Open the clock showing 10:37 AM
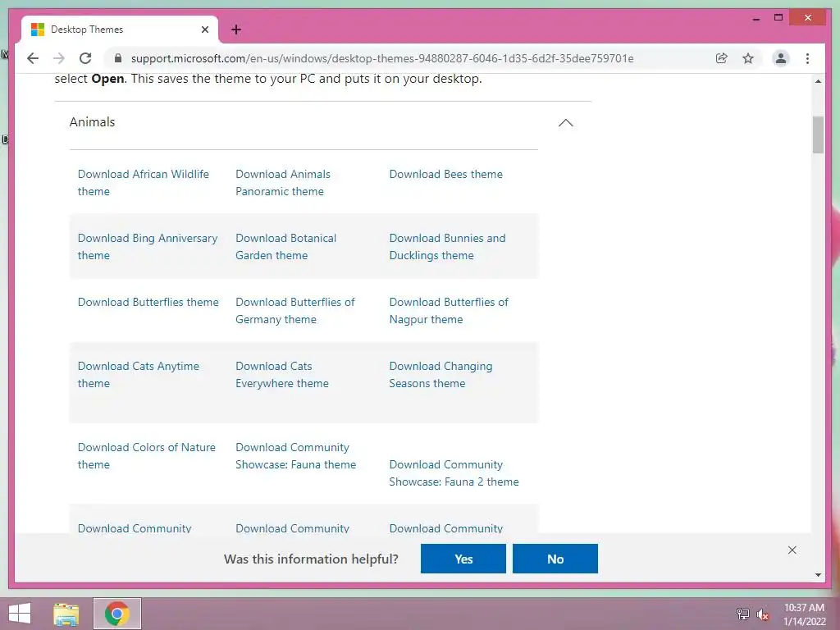Screen dimensions: 840x630 click(x=804, y=614)
